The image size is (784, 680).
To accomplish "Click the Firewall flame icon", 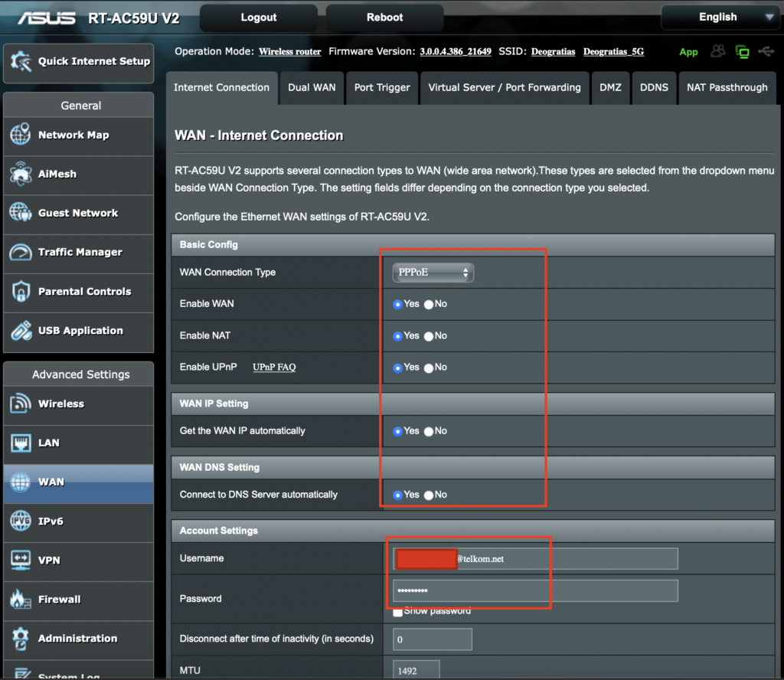I will click(x=20, y=600).
